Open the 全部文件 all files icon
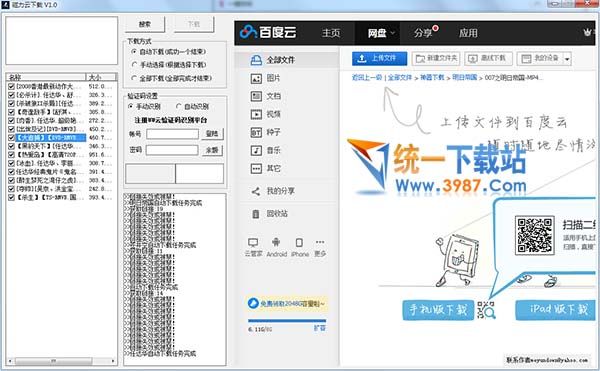Image resolution: width=600 pixels, height=371 pixels. tap(256, 60)
